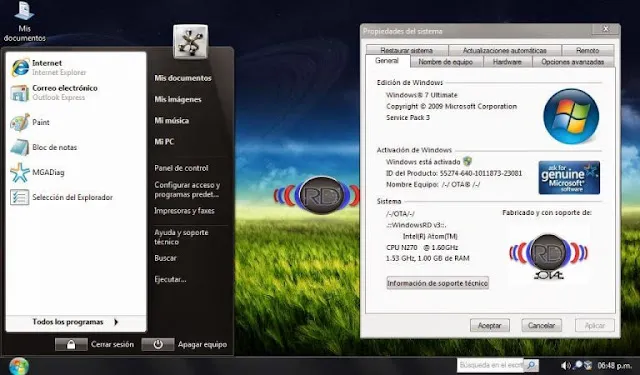Switch to Nombre de equipo tab
640x375 pixels.
[x=446, y=62]
